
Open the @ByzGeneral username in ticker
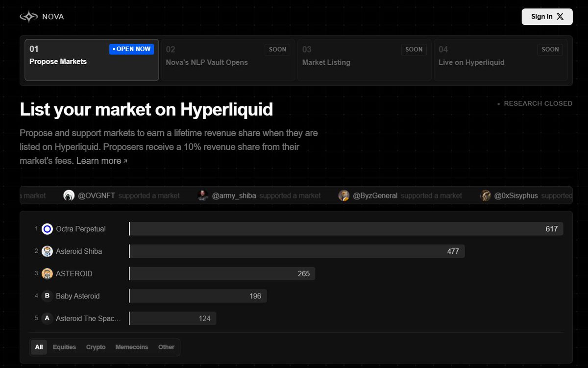click(x=375, y=196)
